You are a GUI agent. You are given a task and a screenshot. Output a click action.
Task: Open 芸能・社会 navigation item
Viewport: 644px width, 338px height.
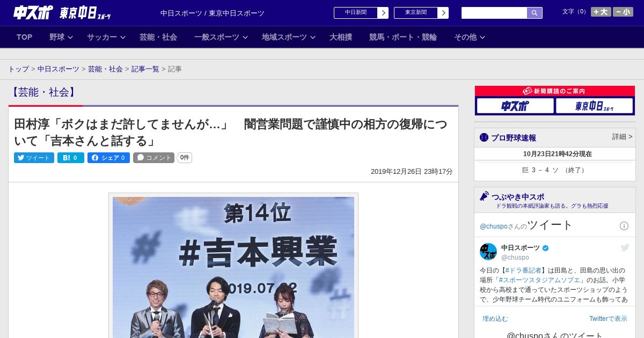(x=158, y=37)
